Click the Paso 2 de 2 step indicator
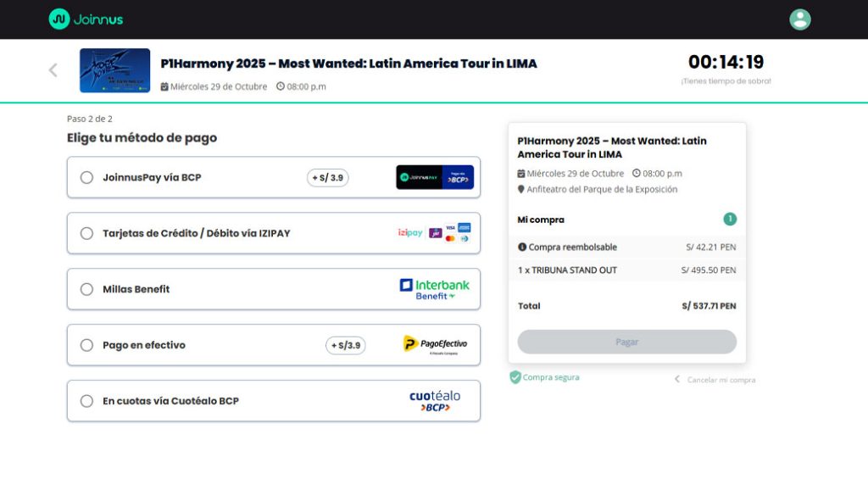Viewport: 868px width, 501px height. click(90, 119)
